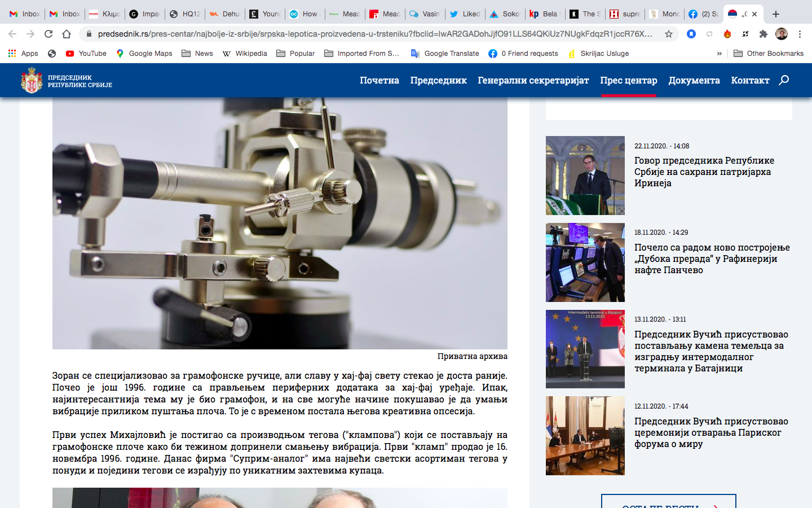Open the Other Bookmarks folder
This screenshot has width=812, height=508.
[x=769, y=54]
